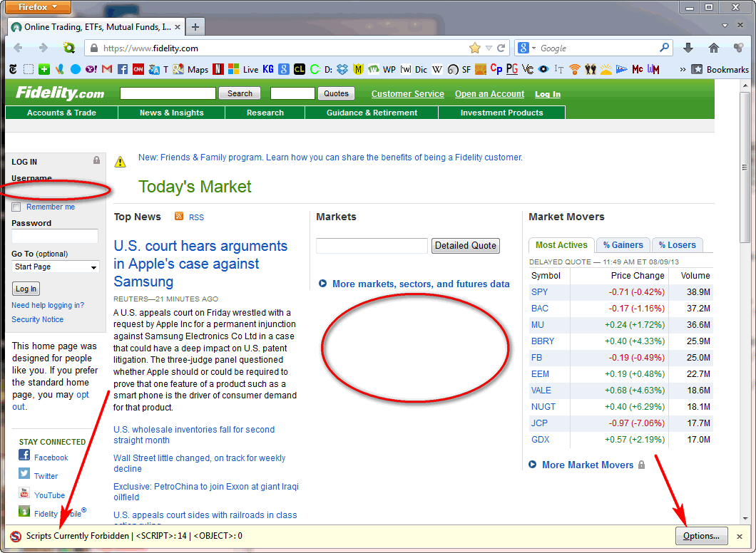Open the Downloads arrow icon
Image resolution: width=756 pixels, height=553 pixels.
point(688,48)
